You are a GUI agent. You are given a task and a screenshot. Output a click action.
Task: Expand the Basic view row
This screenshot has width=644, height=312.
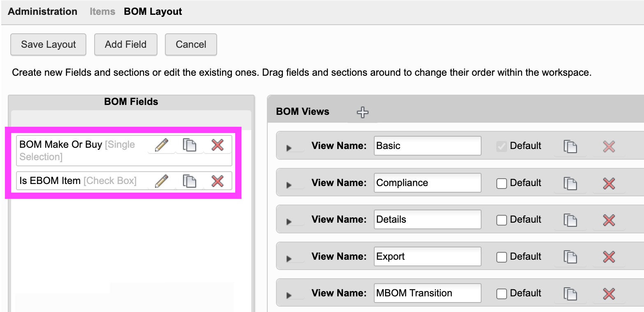289,148
